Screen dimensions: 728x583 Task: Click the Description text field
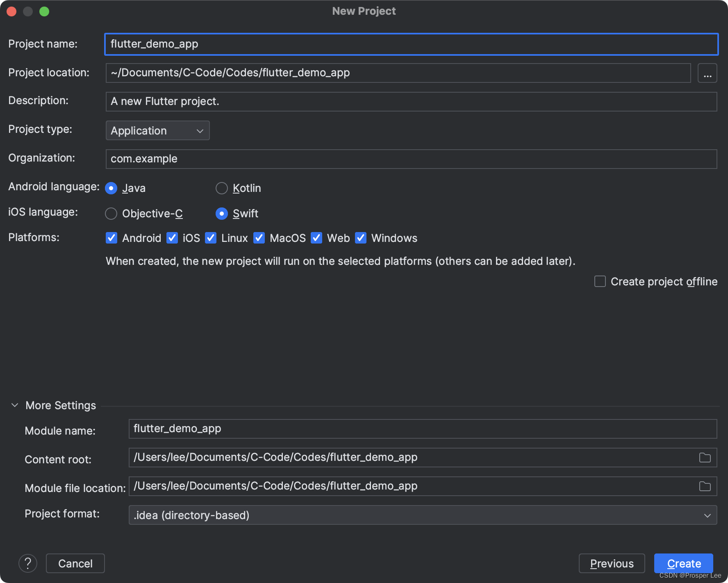pos(411,102)
